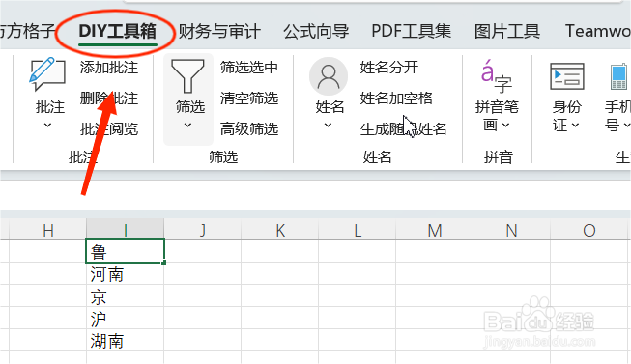Click the 筛选 funnel icon

point(187,76)
